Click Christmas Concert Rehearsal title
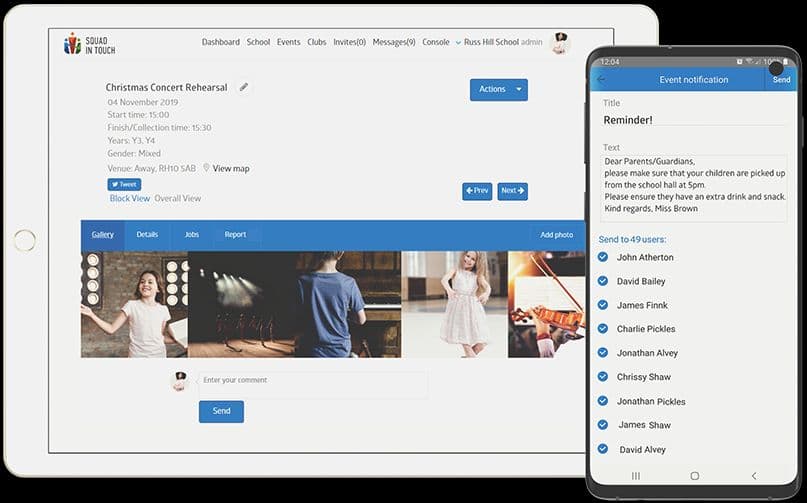 pyautogui.click(x=166, y=88)
